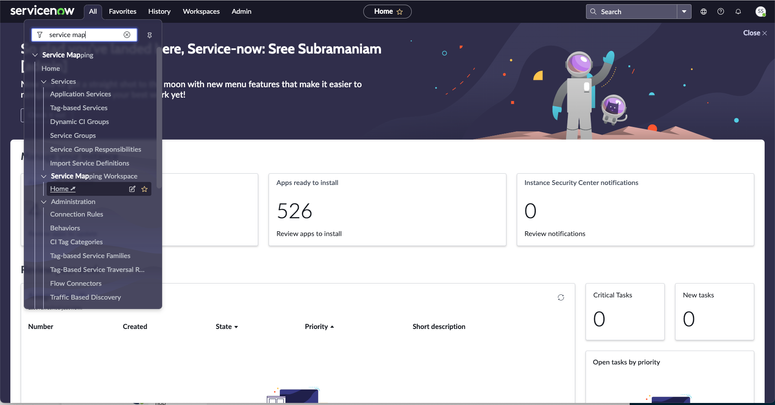Image resolution: width=775 pixels, height=405 pixels.
Task: Open the Admin menu
Action: click(x=241, y=11)
